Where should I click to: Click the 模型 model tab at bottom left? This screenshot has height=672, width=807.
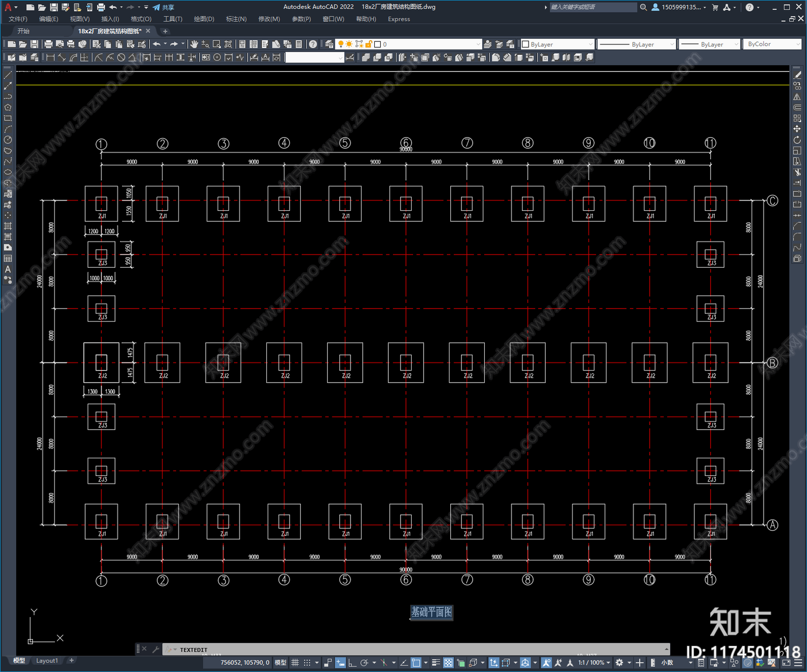click(x=19, y=660)
